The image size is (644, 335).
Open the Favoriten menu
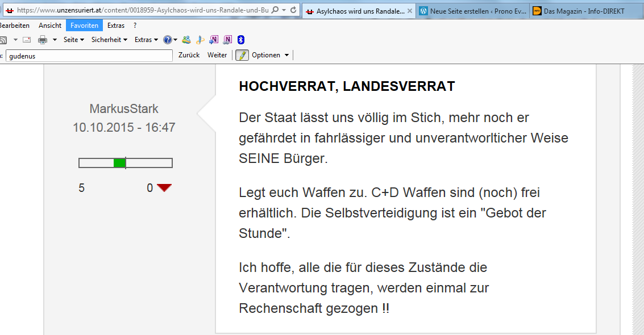click(x=84, y=26)
